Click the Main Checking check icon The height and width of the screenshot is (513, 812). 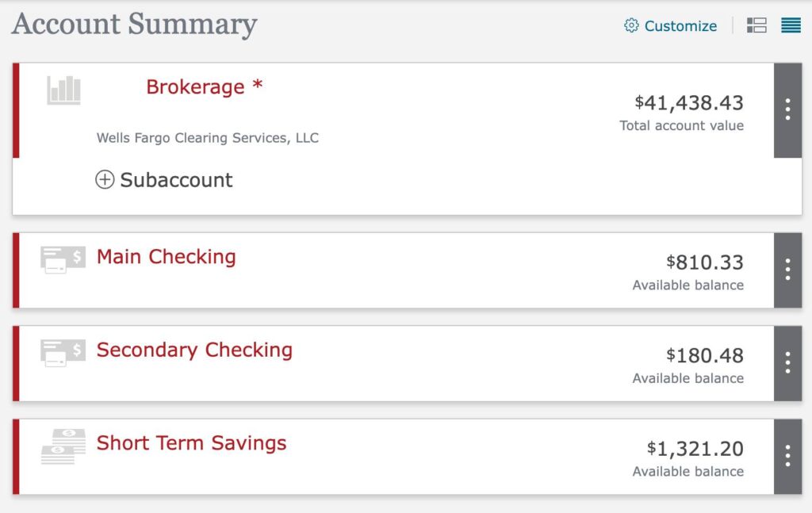coord(63,259)
